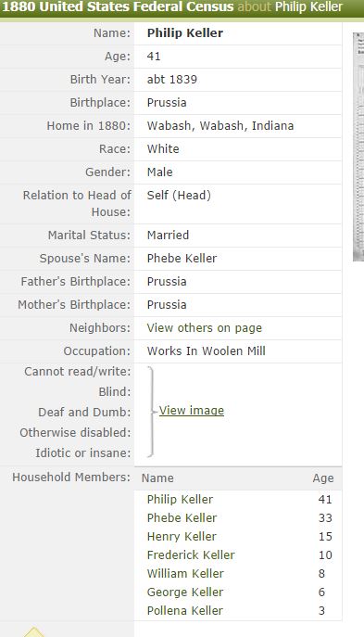Open Pollena Keller household record

point(184,611)
